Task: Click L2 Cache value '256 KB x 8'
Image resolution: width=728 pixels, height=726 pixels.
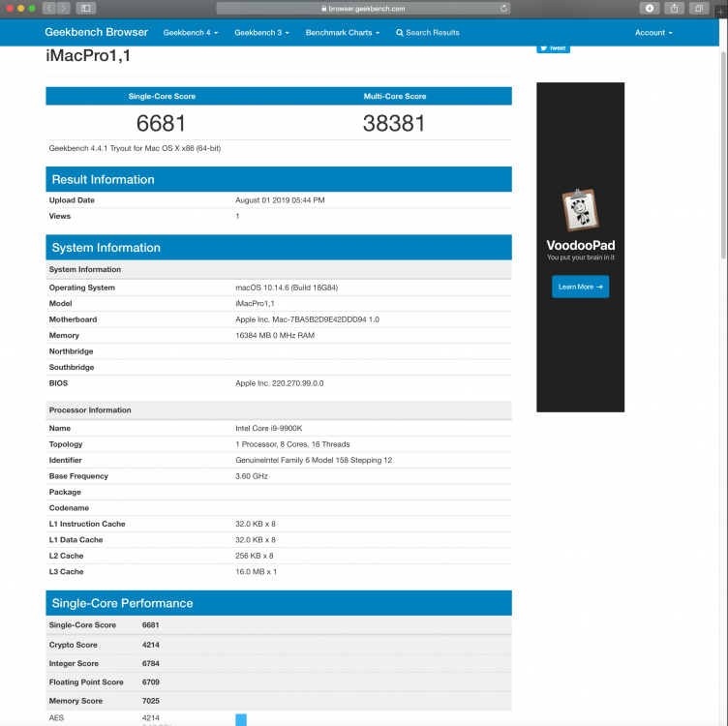Action: pos(254,556)
